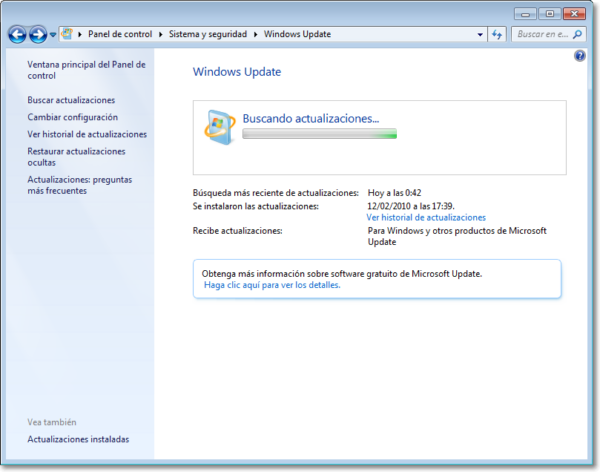This screenshot has height=472, width=600.
Task: Click the Buscando actualizaciones progress bar
Action: (x=320, y=134)
